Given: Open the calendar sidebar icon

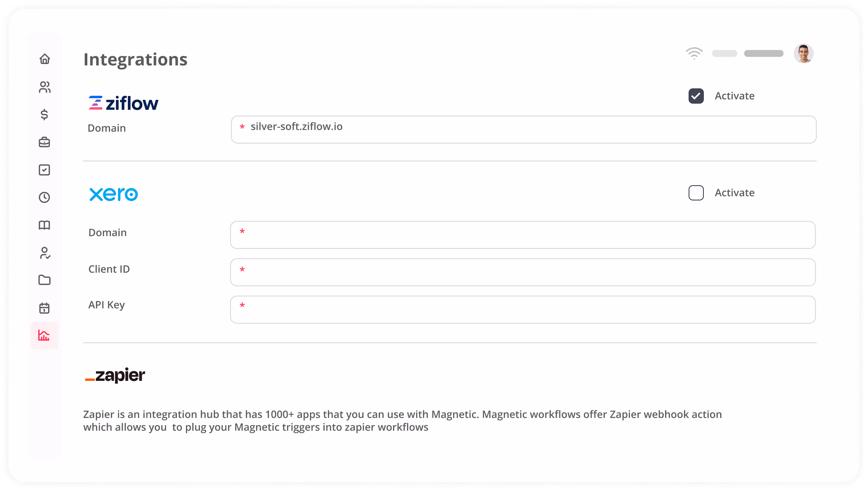Looking at the screenshot, I should [44, 308].
